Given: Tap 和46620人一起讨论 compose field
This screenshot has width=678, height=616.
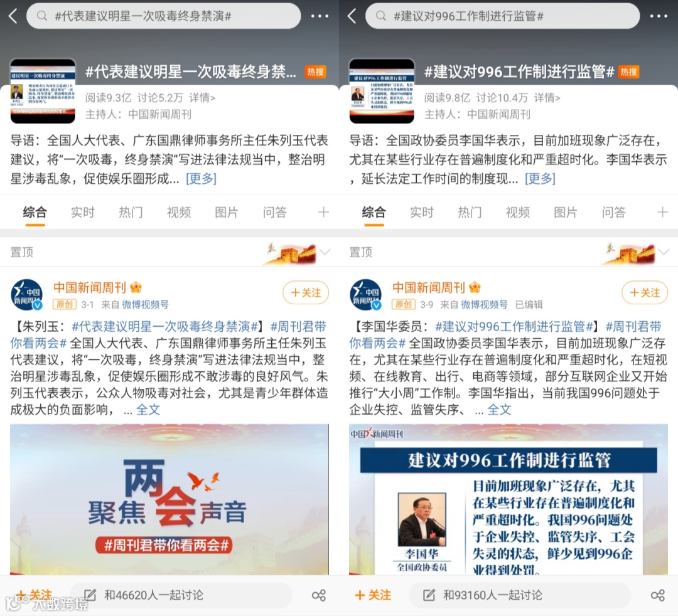Looking at the screenshot, I should pyautogui.click(x=181, y=595).
